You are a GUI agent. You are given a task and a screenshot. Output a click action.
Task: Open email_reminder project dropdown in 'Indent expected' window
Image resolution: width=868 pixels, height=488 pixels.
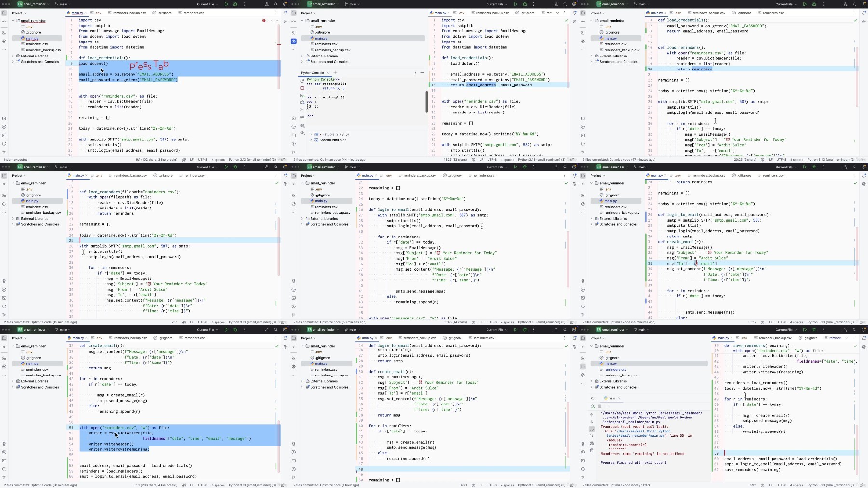pos(33,4)
